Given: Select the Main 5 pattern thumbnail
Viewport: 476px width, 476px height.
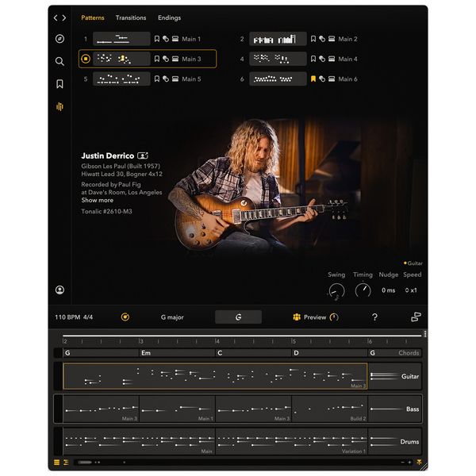Looking at the screenshot, I should pyautogui.click(x=121, y=79).
